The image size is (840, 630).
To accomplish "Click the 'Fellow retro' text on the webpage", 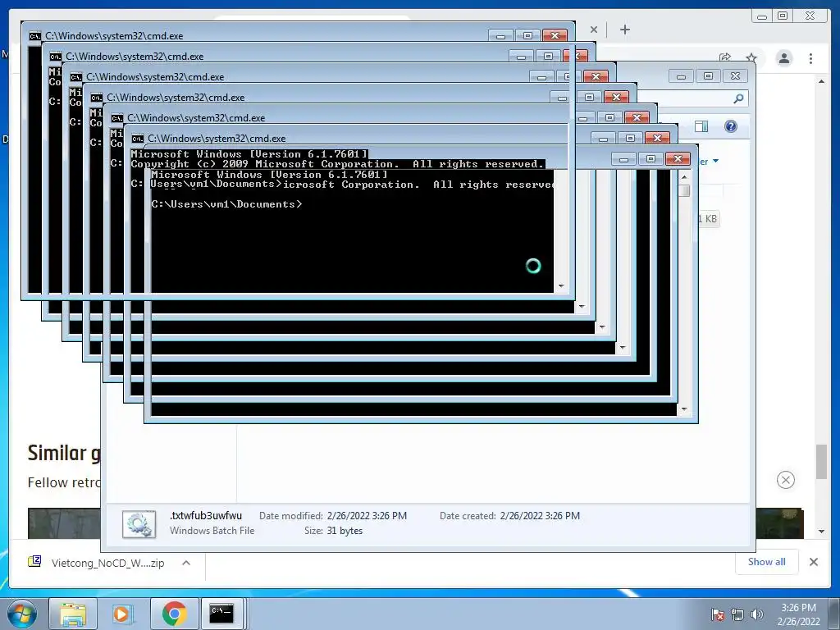I will 64,482.
